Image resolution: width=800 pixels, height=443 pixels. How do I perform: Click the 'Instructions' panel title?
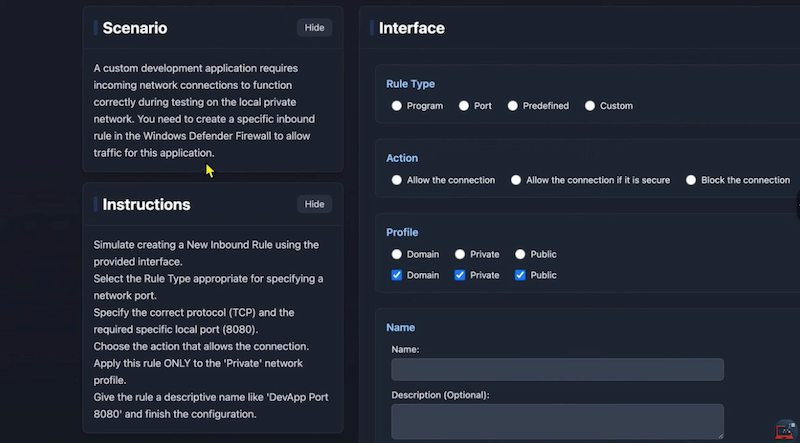tap(146, 205)
